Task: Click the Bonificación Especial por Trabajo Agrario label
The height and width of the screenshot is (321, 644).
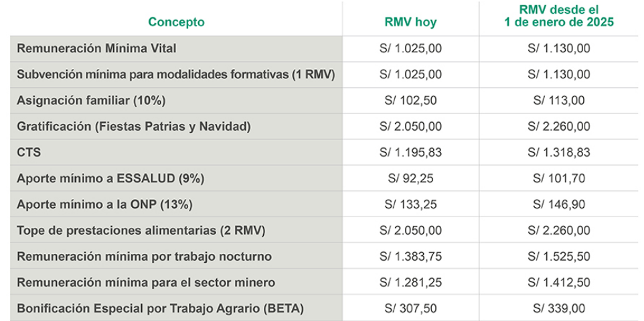Action: [x=160, y=309]
